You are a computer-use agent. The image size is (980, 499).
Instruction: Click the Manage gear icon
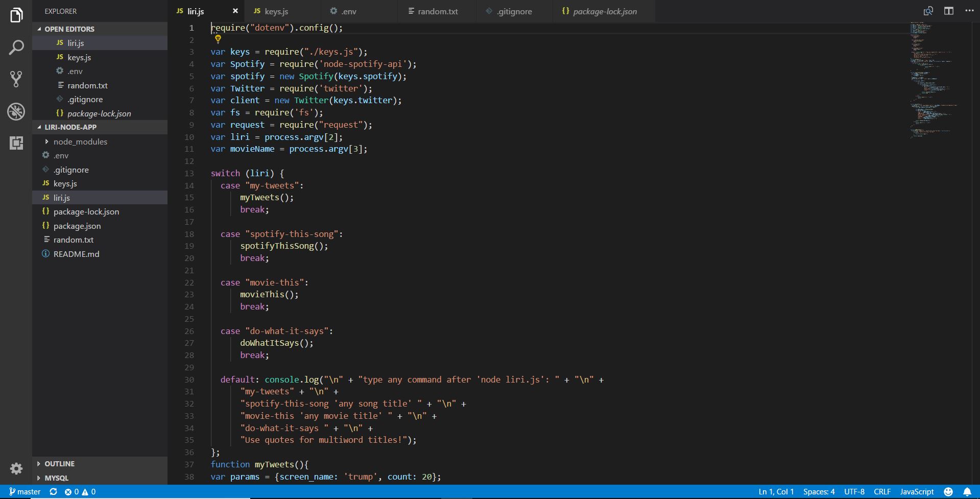click(x=16, y=468)
